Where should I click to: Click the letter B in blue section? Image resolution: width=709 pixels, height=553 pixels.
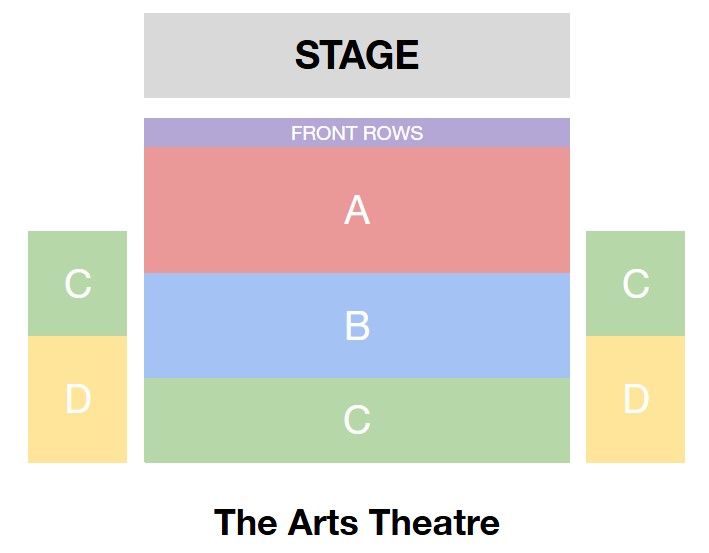(357, 326)
